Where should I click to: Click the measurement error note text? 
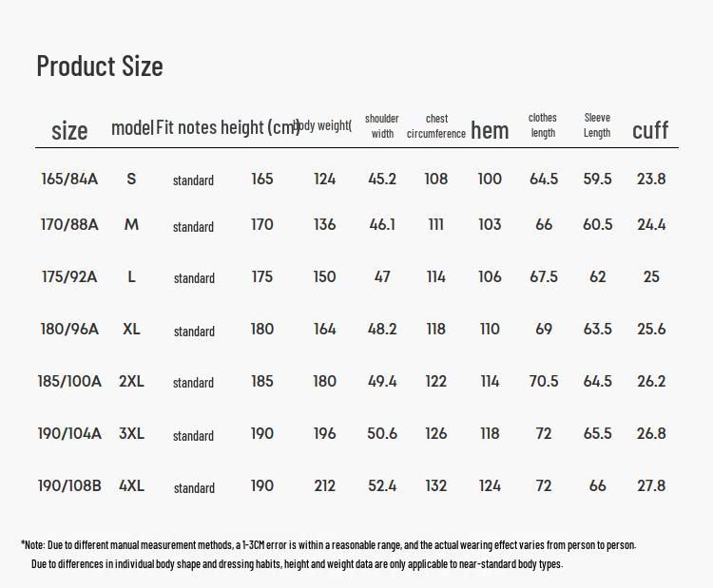coord(329,545)
